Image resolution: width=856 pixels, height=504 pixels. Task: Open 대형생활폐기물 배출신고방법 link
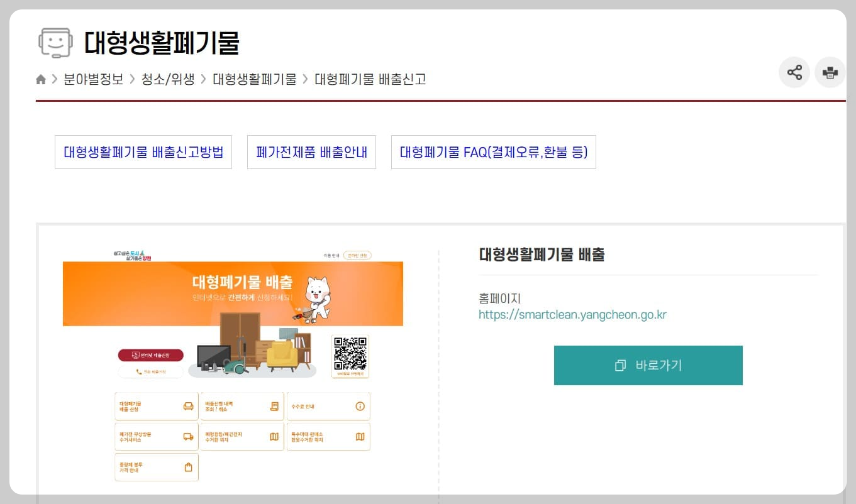tap(143, 151)
